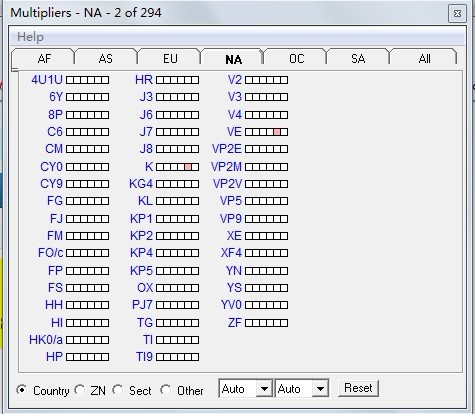475x414 pixels.
Task: Open the OC continent tab
Action: [296, 59]
